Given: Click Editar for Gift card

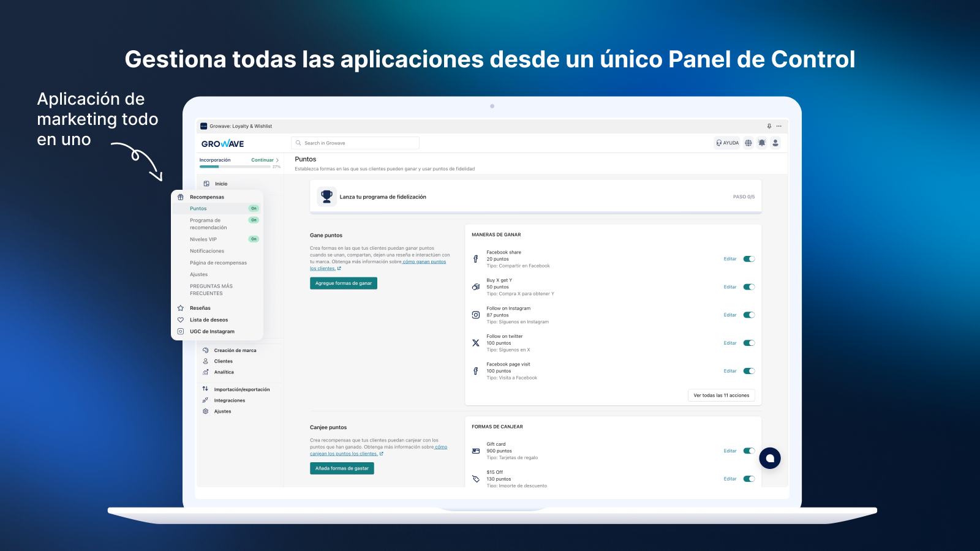Looking at the screenshot, I should [730, 451].
